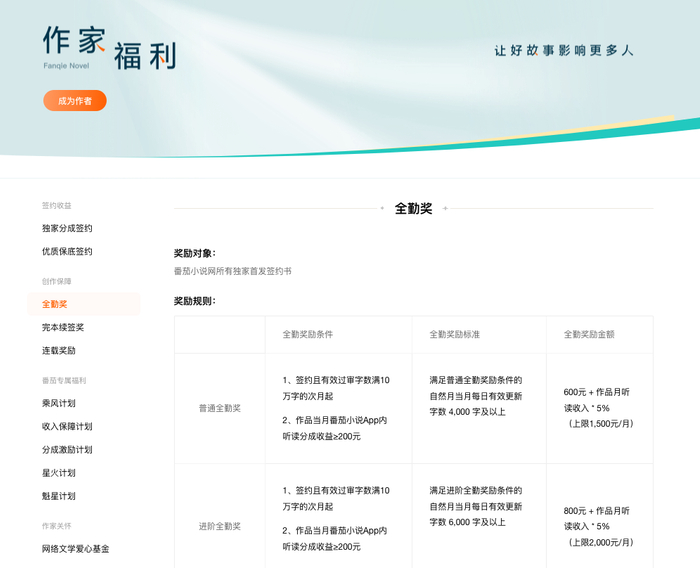Click the Fanqie Novel label
This screenshot has height=568, width=700.
(66, 66)
